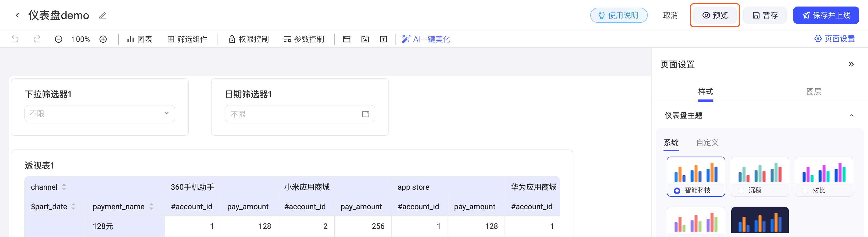
Task: Open the 日期筛选器1 date picker
Action: pyautogui.click(x=300, y=114)
